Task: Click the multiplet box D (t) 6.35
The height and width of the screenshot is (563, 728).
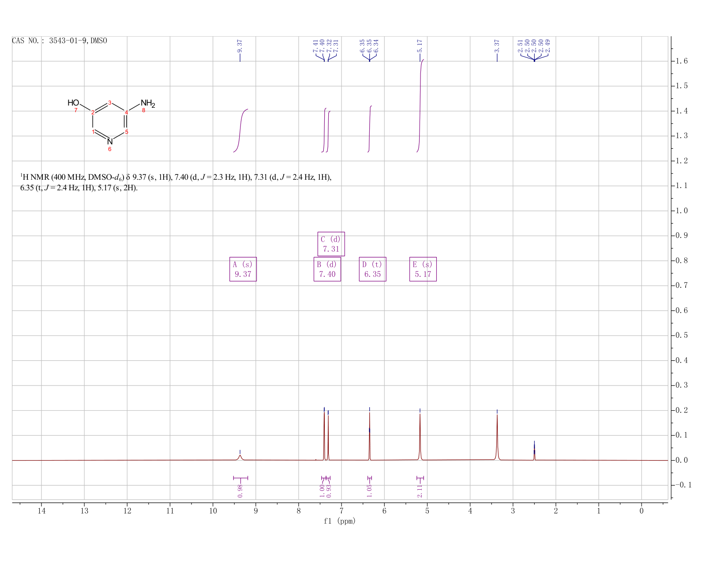Action: [x=372, y=269]
